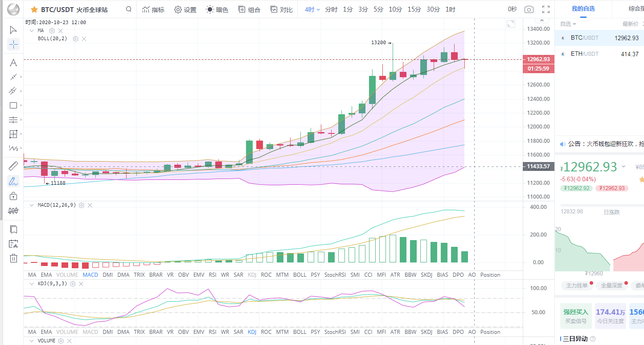Pick the text annotation tool
644x345 pixels.
pos(13,62)
